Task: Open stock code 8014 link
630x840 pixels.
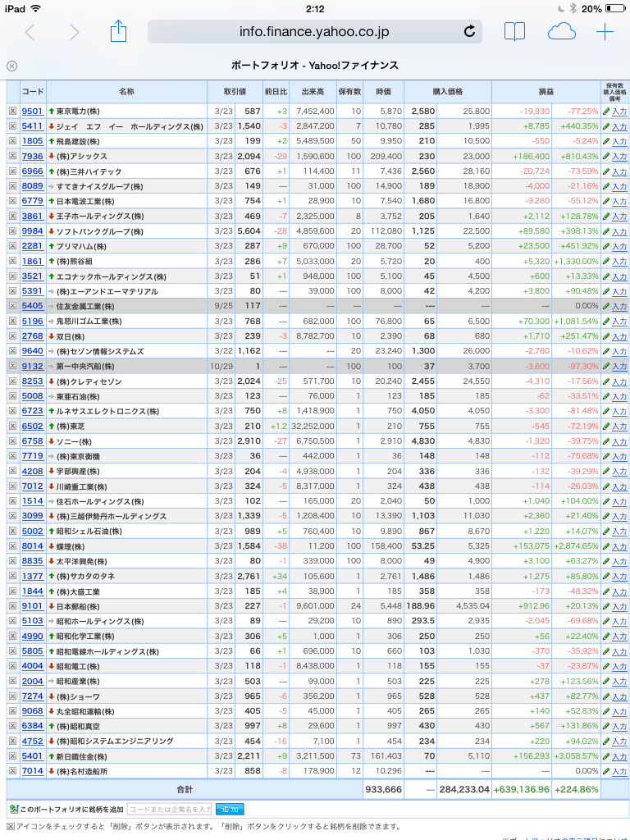Action: pyautogui.click(x=32, y=546)
